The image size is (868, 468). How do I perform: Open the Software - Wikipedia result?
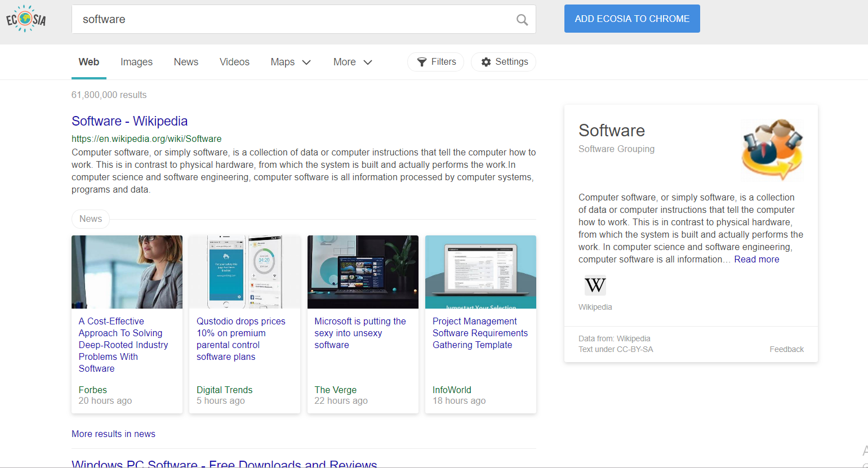(x=130, y=121)
